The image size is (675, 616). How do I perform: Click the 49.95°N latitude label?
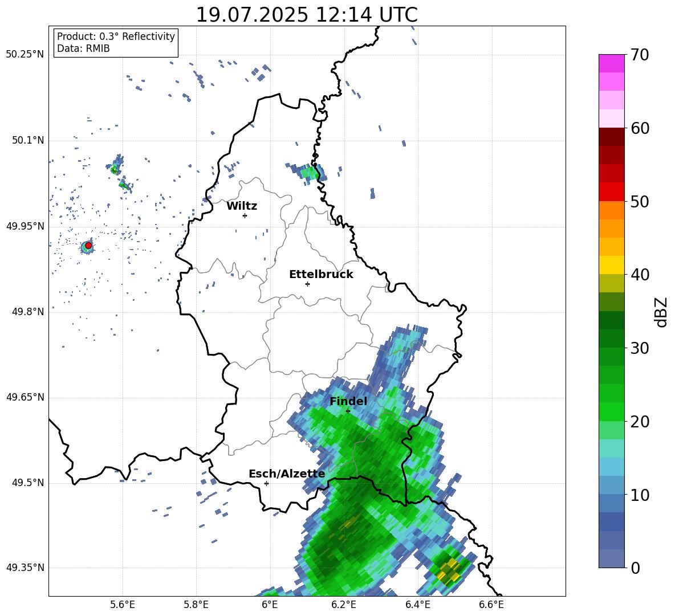click(x=25, y=226)
